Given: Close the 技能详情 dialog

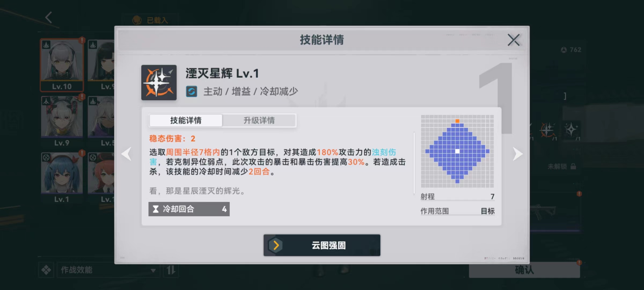Looking at the screenshot, I should [x=514, y=40].
